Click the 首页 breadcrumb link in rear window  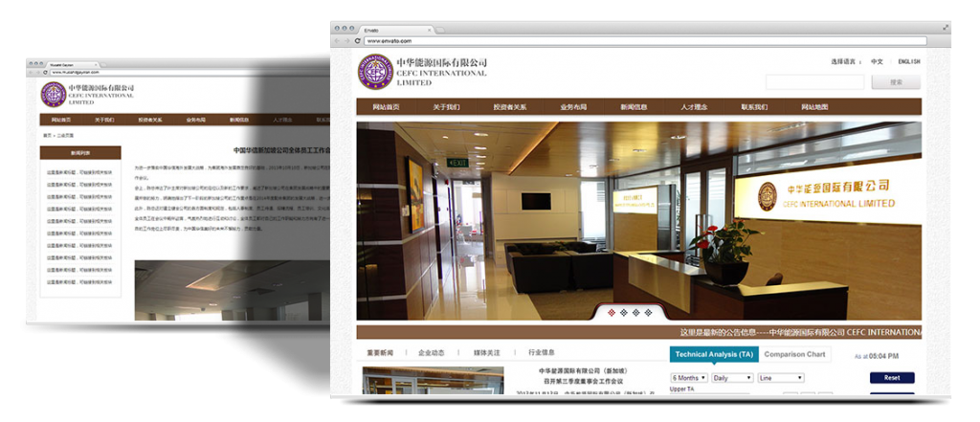(x=47, y=135)
